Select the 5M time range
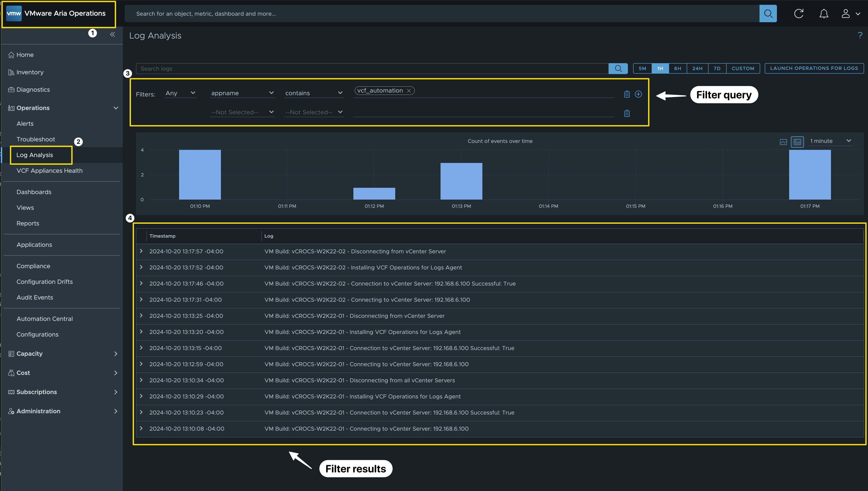 tap(642, 68)
